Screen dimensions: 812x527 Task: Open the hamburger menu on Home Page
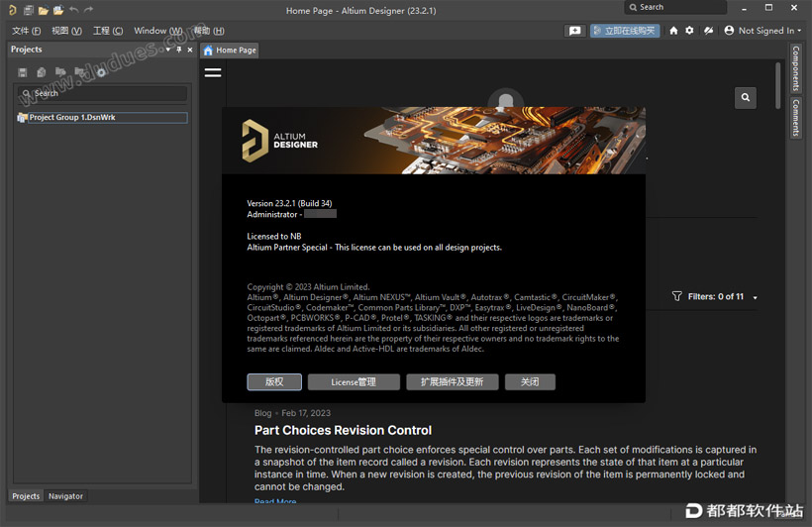point(213,72)
